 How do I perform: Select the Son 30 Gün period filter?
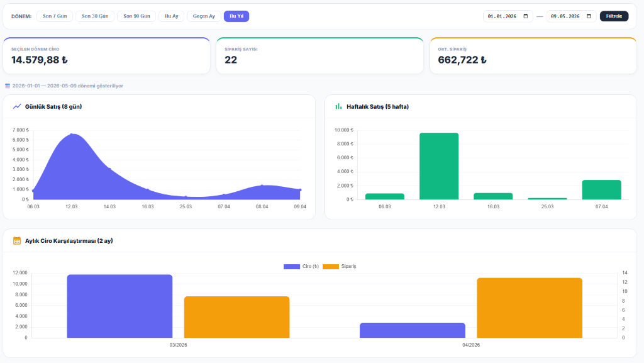pyautogui.click(x=95, y=16)
